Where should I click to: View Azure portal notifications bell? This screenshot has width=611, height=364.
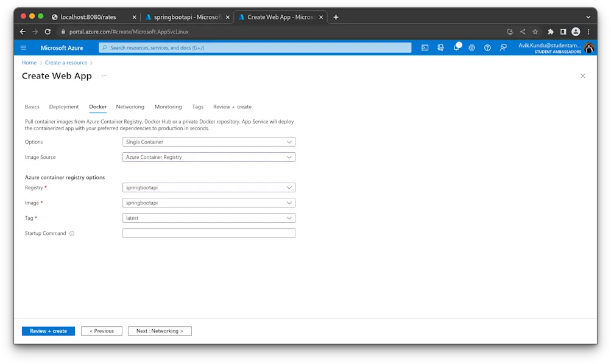pyautogui.click(x=457, y=47)
